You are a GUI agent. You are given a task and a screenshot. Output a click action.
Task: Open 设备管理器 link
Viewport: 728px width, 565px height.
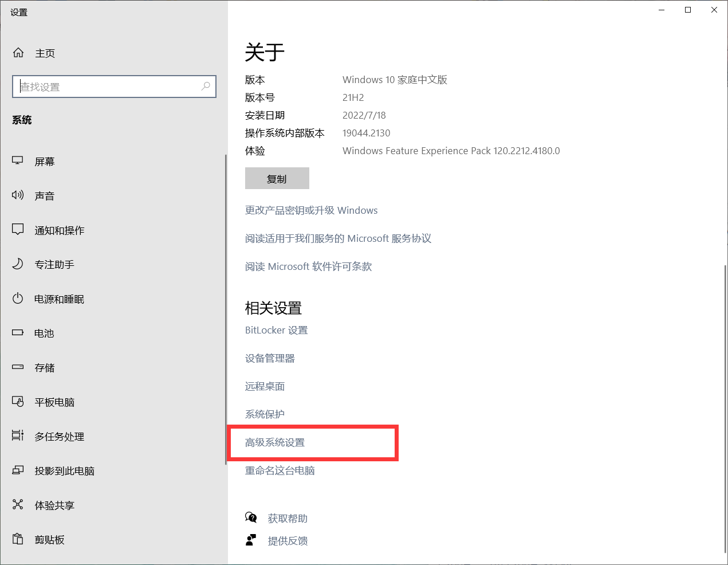click(x=270, y=358)
